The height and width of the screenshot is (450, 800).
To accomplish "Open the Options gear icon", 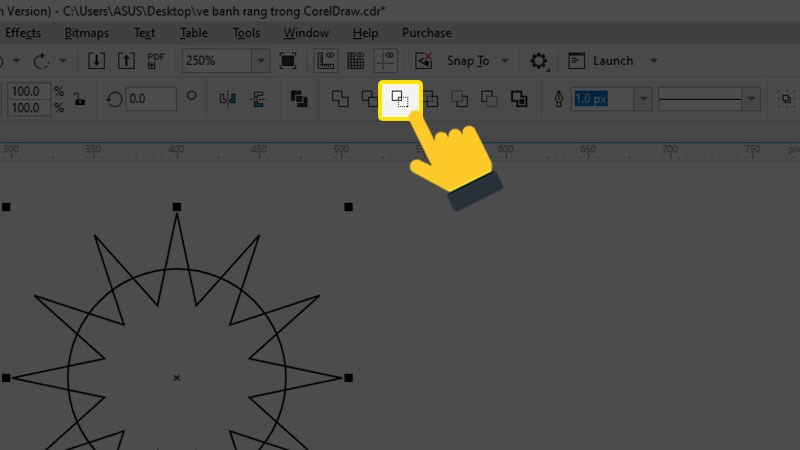I will (x=538, y=61).
